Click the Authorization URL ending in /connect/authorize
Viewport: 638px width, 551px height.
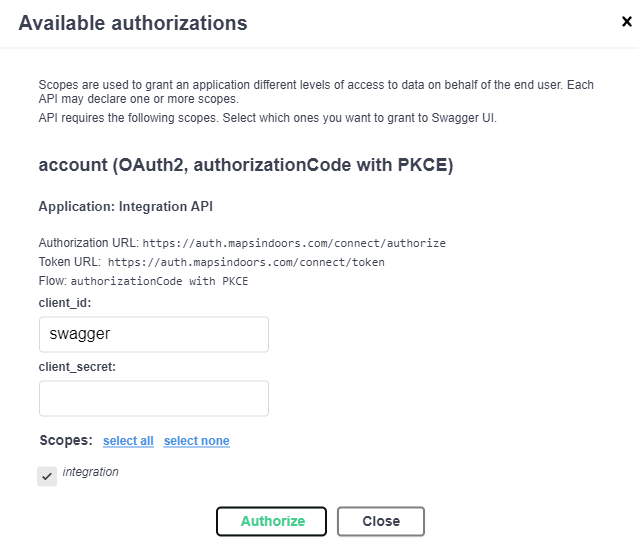point(294,243)
